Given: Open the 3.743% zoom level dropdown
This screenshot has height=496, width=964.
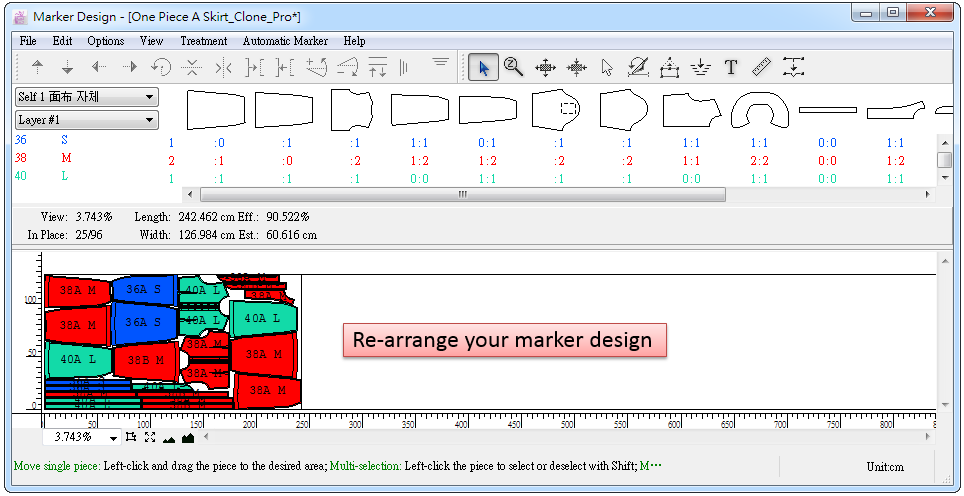Looking at the screenshot, I should (113, 438).
